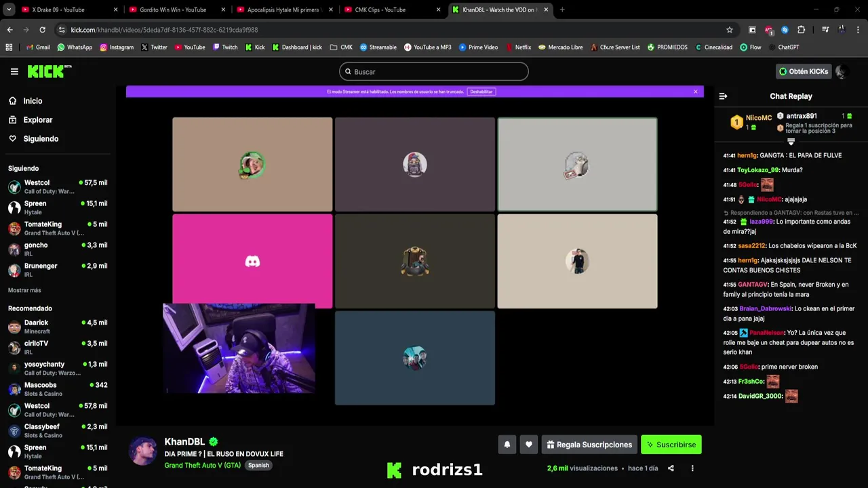
Task: Open the Dashboard | kick bookmark
Action: click(297, 47)
